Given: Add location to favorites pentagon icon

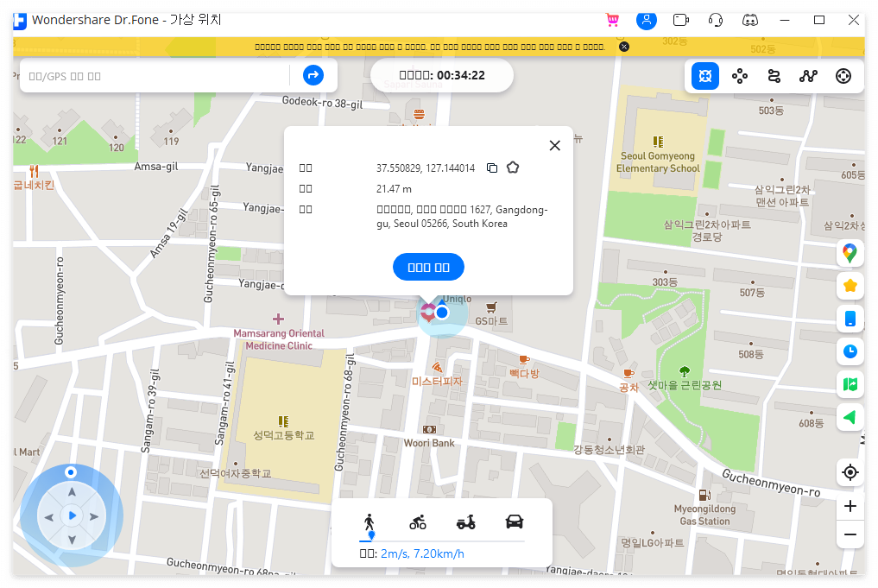Looking at the screenshot, I should 512,168.
